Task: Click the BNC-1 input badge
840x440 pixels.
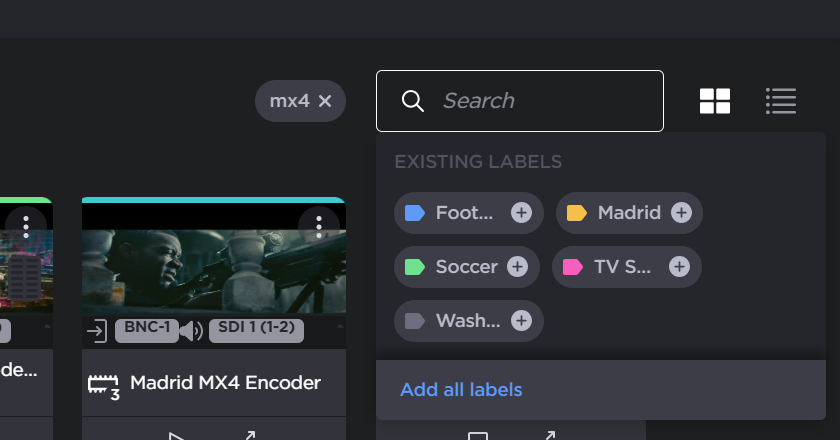Action: (x=145, y=330)
